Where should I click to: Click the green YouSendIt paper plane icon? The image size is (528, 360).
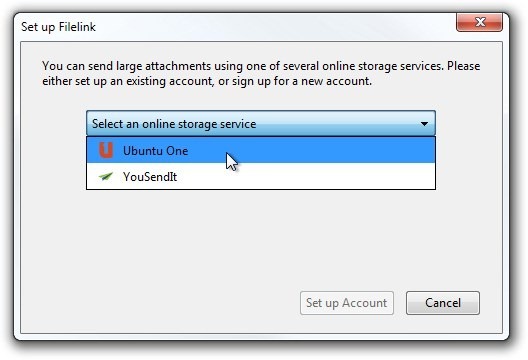[x=106, y=176]
